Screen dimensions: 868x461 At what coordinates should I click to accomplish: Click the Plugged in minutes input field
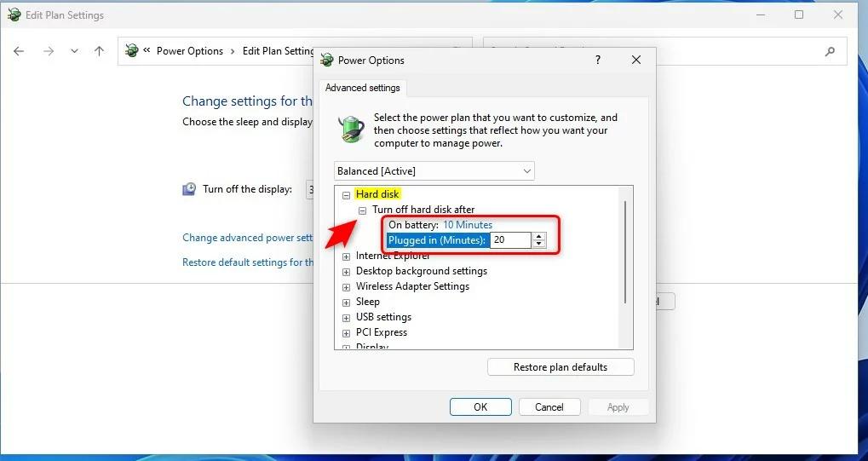[511, 240]
